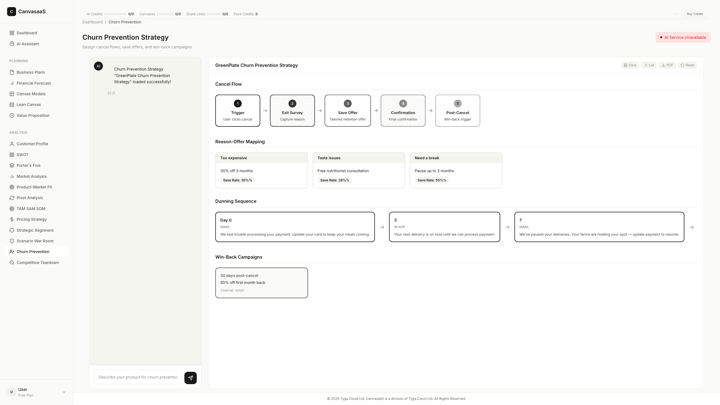Select the Trigger step card
Image resolution: width=720 pixels, height=405 pixels.
(x=237, y=111)
